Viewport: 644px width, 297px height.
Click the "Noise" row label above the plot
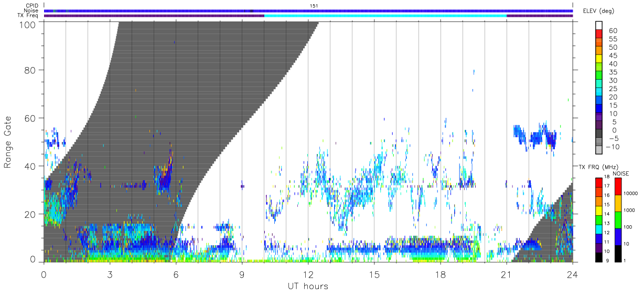(x=32, y=10)
